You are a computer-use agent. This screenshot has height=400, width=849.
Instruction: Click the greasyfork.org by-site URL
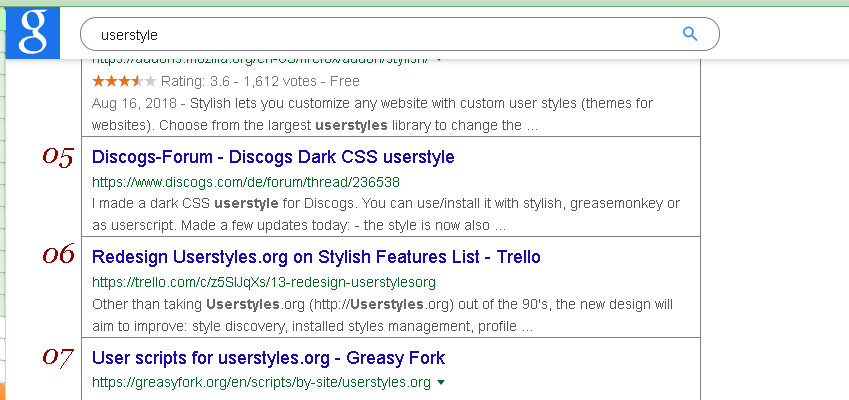coord(261,382)
